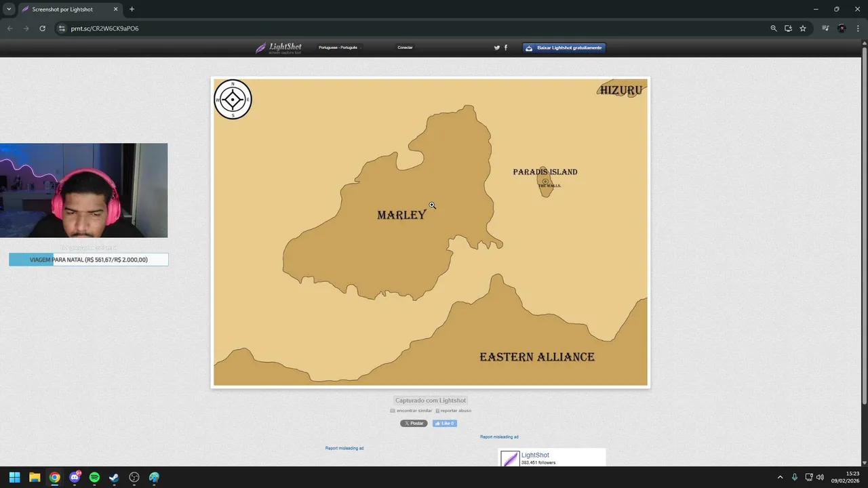Bookmark this page with the star icon
The height and width of the screenshot is (488, 868).
(x=803, y=28)
